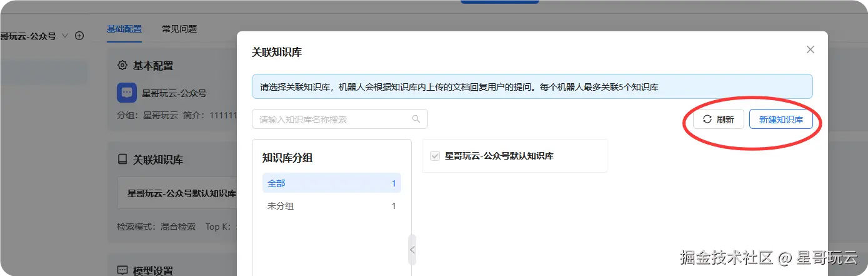Expand the 星哥玩云-公众号 robot dropdown arrow
This screenshot has height=276, width=868.
(65, 36)
